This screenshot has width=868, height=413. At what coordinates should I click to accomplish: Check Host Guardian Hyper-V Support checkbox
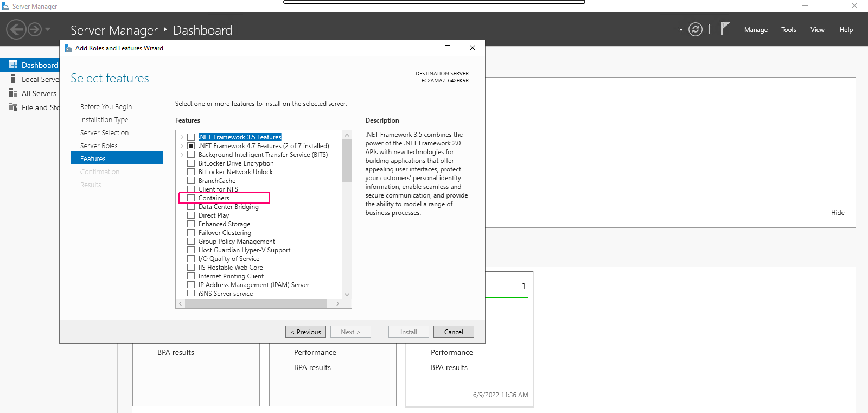pyautogui.click(x=191, y=250)
